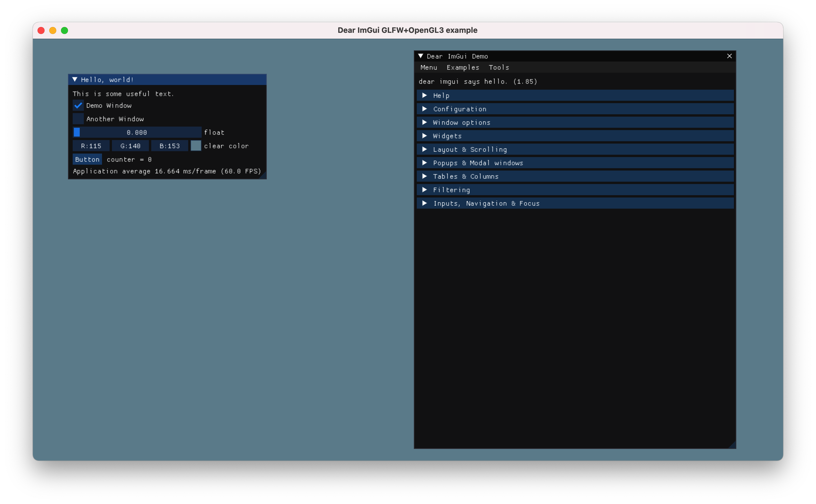Screen dimensions: 816x504
Task: Open the clear color swatch picker
Action: click(196, 146)
